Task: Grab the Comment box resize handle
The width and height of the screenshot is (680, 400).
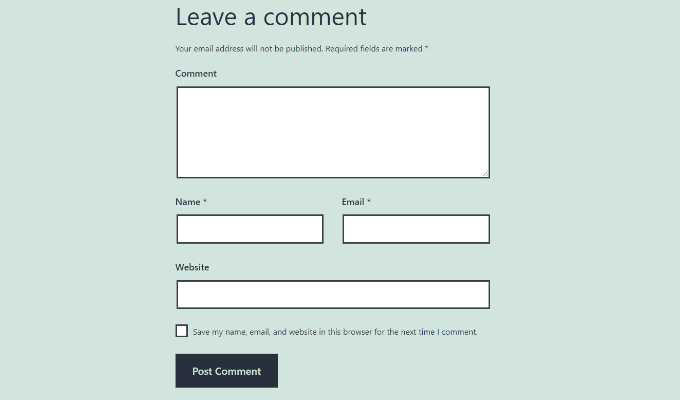Action: [x=485, y=173]
